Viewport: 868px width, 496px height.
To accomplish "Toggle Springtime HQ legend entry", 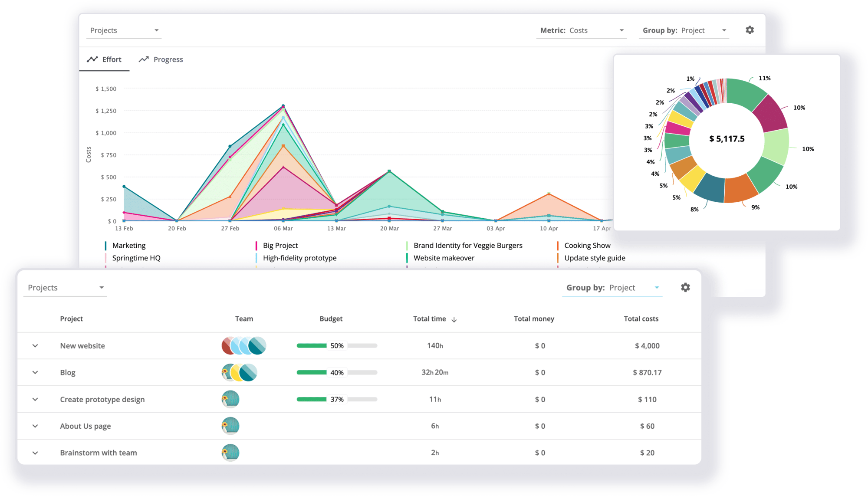I will (x=133, y=258).
